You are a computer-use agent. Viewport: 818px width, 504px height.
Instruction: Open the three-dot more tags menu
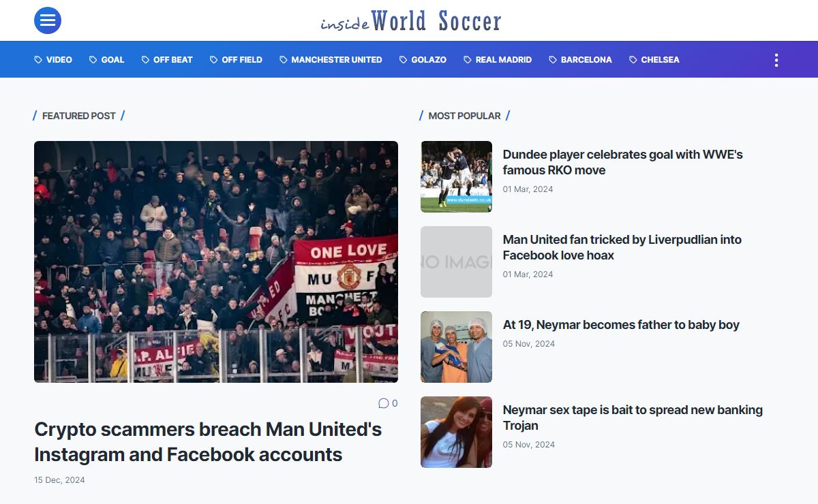point(776,60)
